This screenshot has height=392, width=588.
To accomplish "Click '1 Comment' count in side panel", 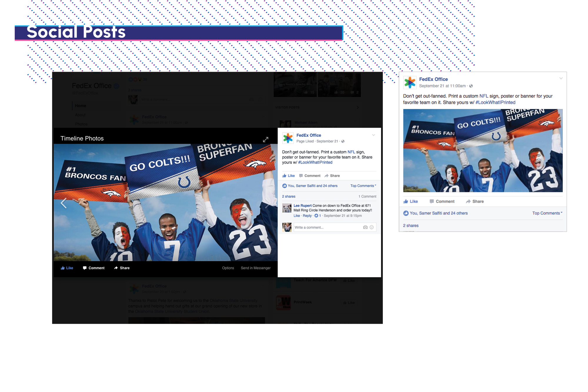I will 367,196.
